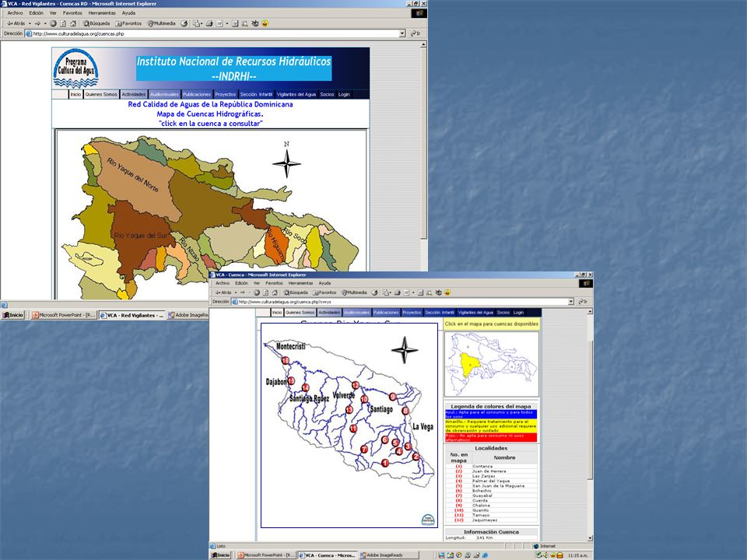The height and width of the screenshot is (560, 747).
Task: Click station marker 1 on Cuenca river map
Action: pyautogui.click(x=385, y=463)
